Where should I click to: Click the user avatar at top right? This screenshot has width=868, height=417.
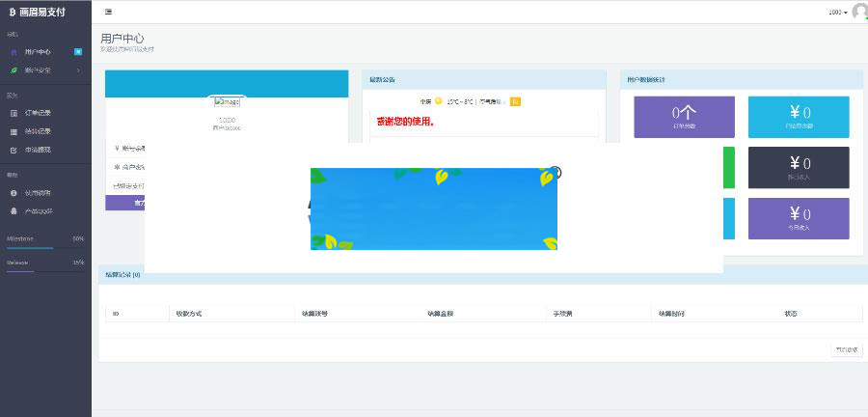click(x=858, y=12)
